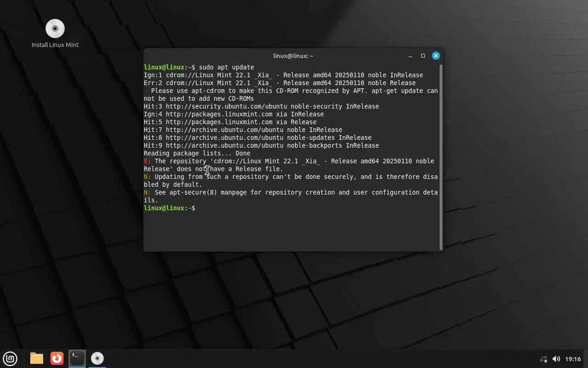Open the Linux Mint start menu

click(x=10, y=358)
